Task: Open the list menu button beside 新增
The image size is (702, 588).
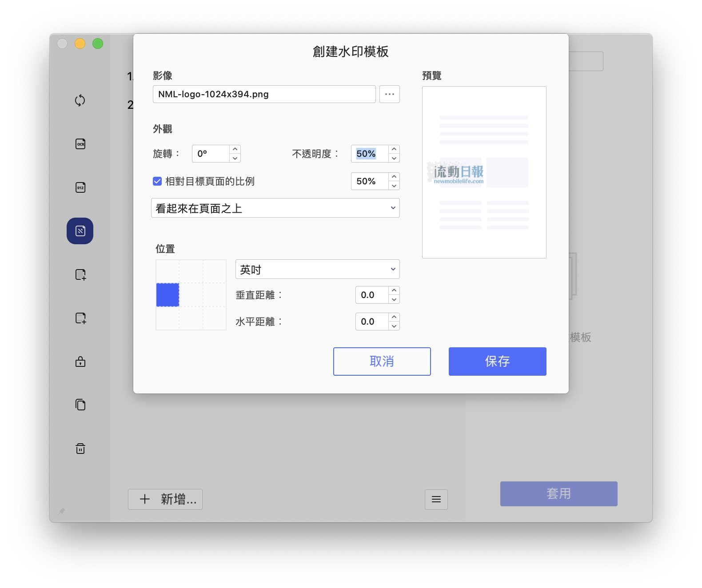Action: click(x=436, y=500)
